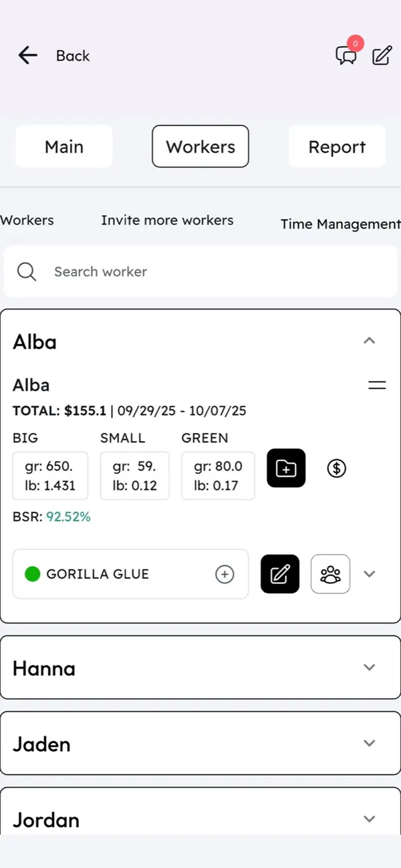Open the chat messages icon

[x=346, y=56]
